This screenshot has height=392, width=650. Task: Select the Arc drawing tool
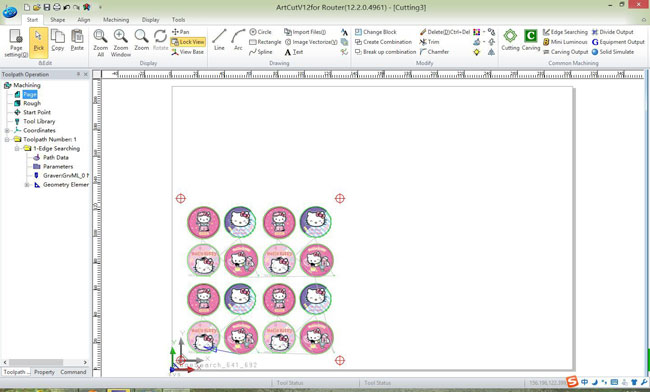coord(238,40)
